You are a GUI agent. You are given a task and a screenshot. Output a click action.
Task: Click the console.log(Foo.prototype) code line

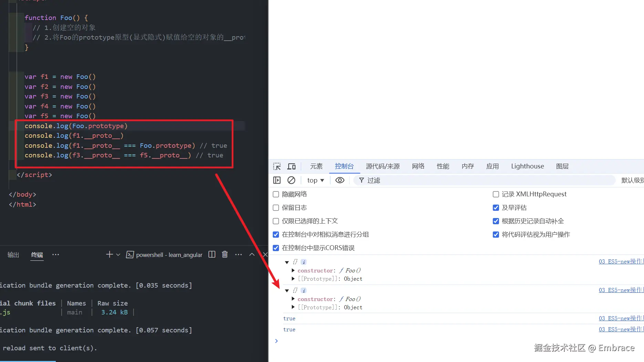point(76,126)
